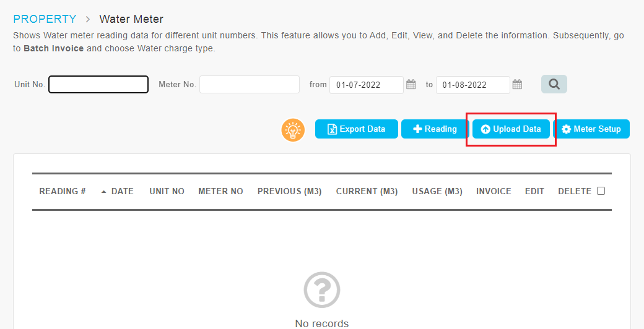The image size is (644, 329).
Task: Sort by METER NO column header
Action: [x=220, y=191]
